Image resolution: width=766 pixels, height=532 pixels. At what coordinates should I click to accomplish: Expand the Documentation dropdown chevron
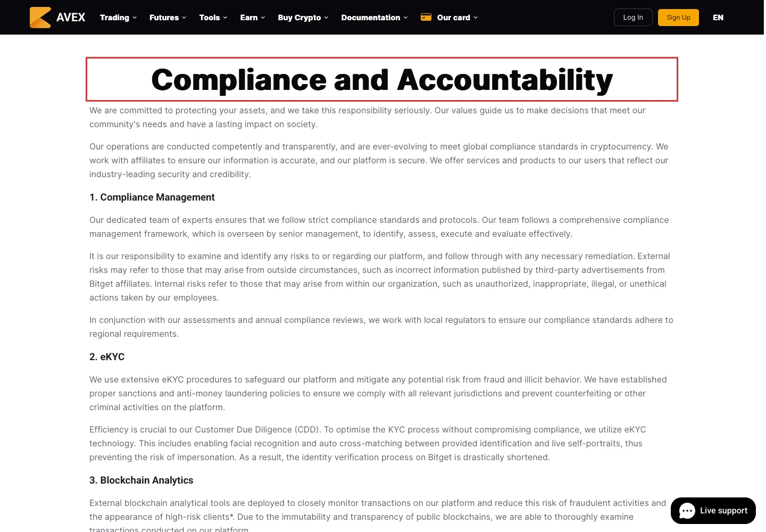(x=405, y=18)
